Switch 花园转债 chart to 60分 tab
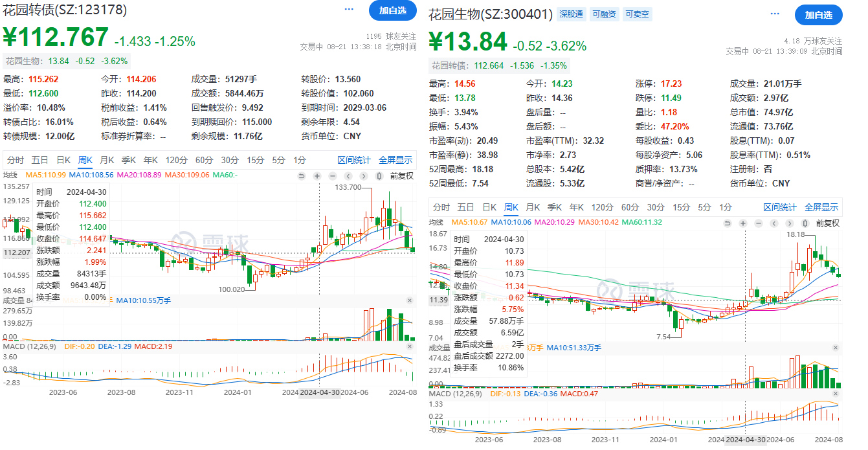Image resolution: width=868 pixels, height=450 pixels. click(x=204, y=160)
